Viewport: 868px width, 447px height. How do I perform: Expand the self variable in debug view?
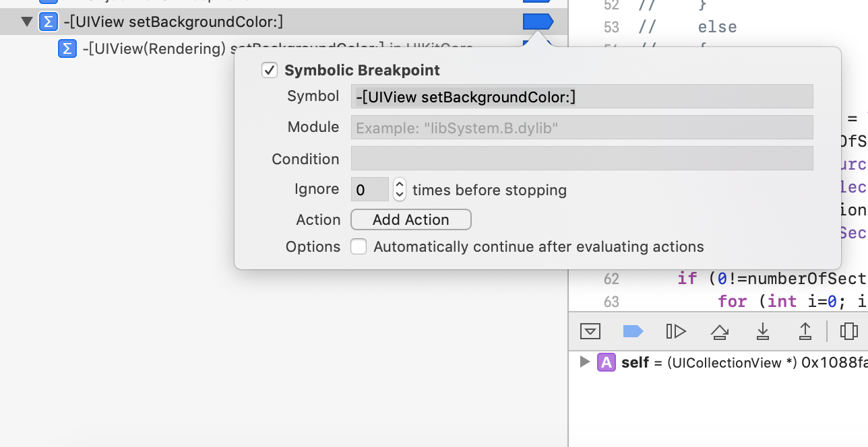[x=584, y=362]
